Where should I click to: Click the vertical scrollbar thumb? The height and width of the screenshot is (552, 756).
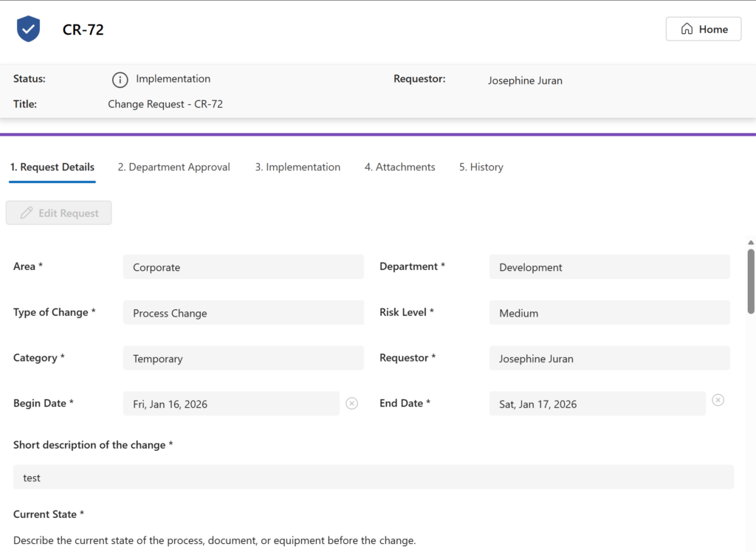(751, 282)
